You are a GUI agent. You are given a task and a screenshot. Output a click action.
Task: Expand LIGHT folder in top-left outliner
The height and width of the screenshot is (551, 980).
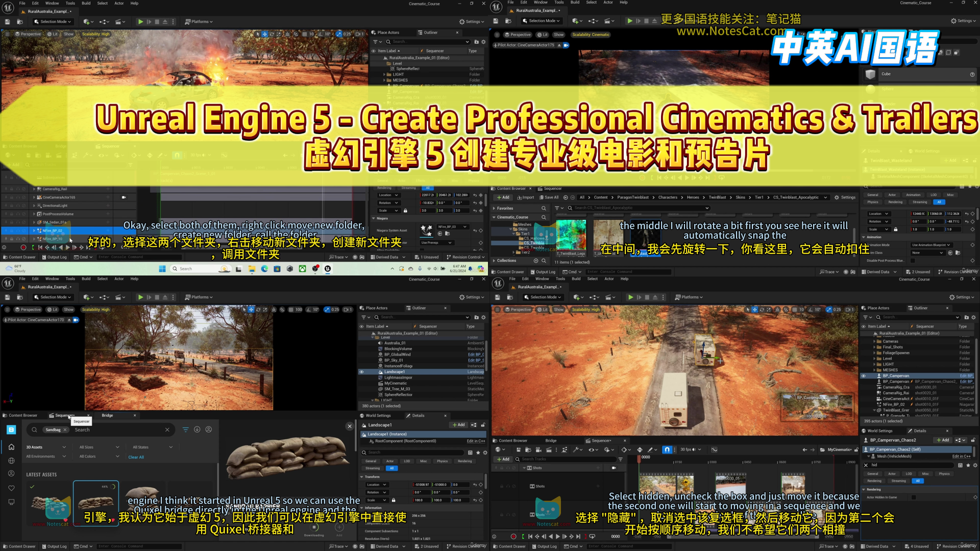[384, 74]
